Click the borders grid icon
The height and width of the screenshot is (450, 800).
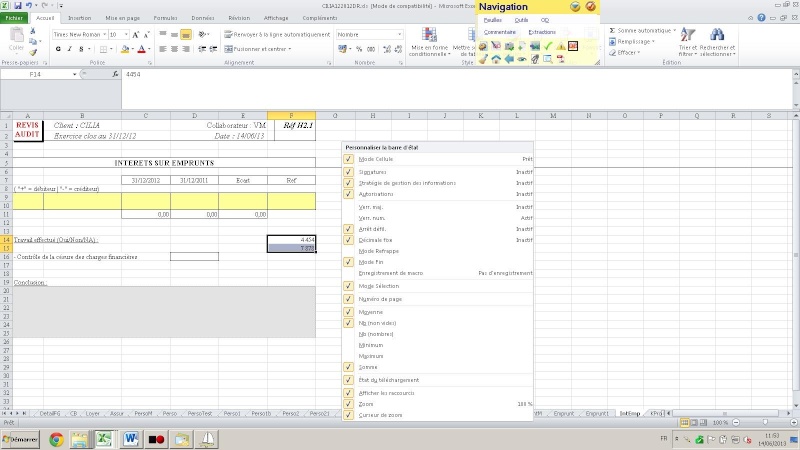[104, 49]
